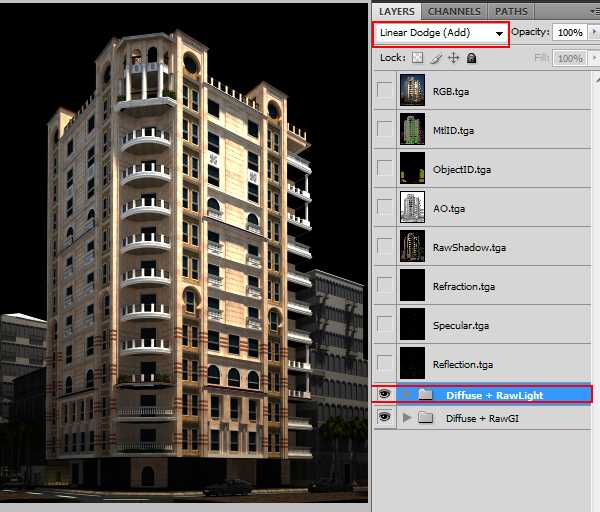Toggle Lock all padlock icon

(x=471, y=58)
